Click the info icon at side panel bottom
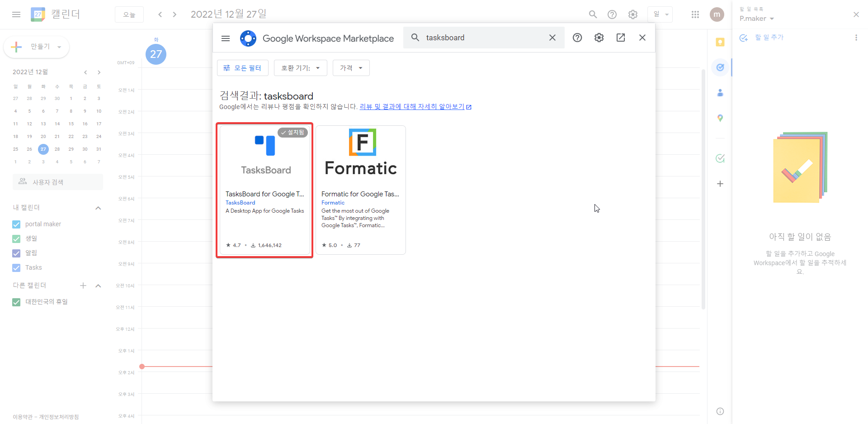The height and width of the screenshot is (424, 868). [720, 411]
